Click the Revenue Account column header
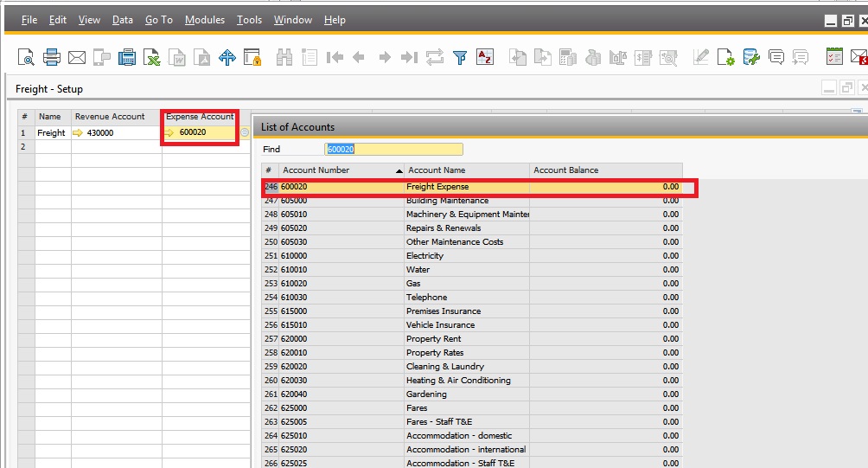The height and width of the screenshot is (468, 868). [x=116, y=116]
